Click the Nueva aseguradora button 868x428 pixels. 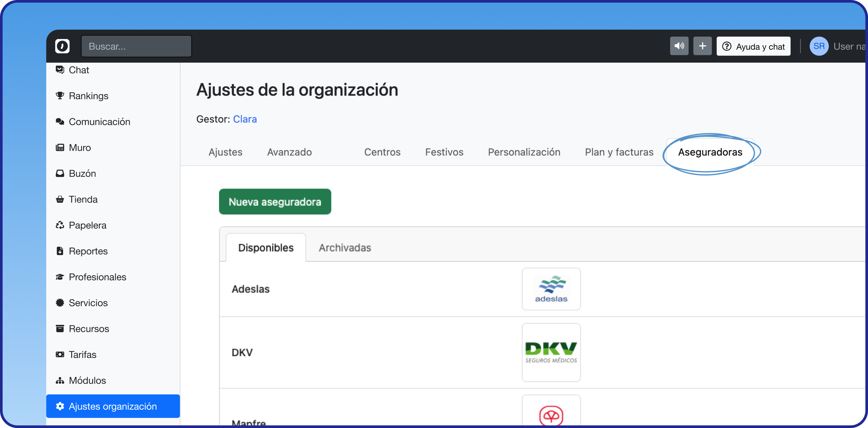coord(275,202)
